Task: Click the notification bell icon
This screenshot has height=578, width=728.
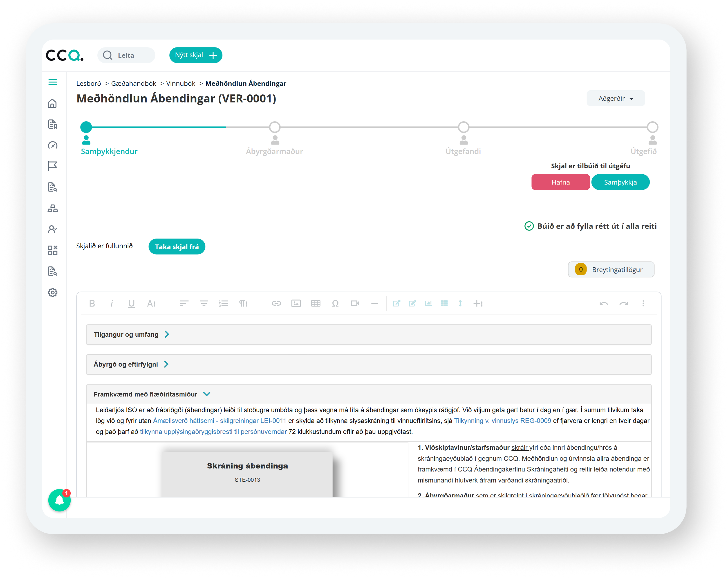Action: [59, 500]
